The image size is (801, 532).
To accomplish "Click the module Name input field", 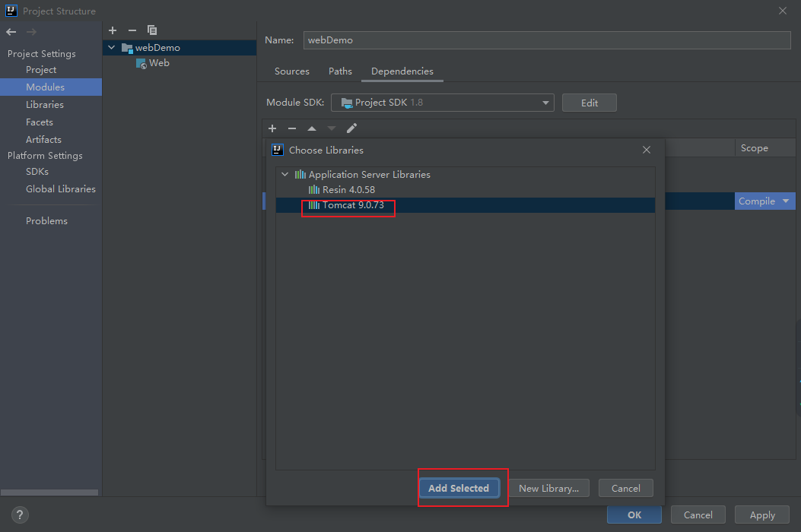I will point(546,40).
